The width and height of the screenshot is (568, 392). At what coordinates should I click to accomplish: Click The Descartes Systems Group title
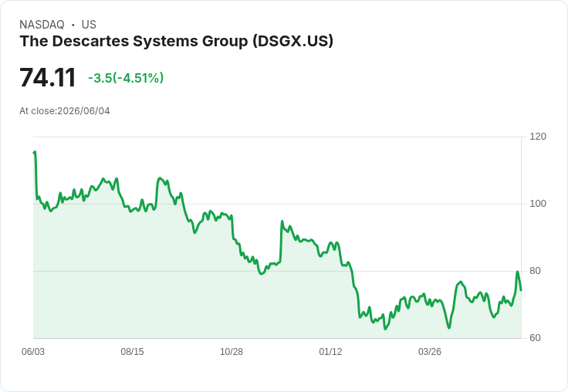coord(176,42)
